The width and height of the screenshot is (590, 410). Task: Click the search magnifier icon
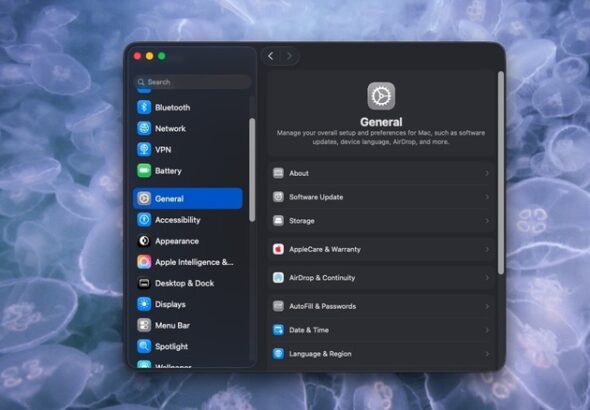pyautogui.click(x=141, y=82)
